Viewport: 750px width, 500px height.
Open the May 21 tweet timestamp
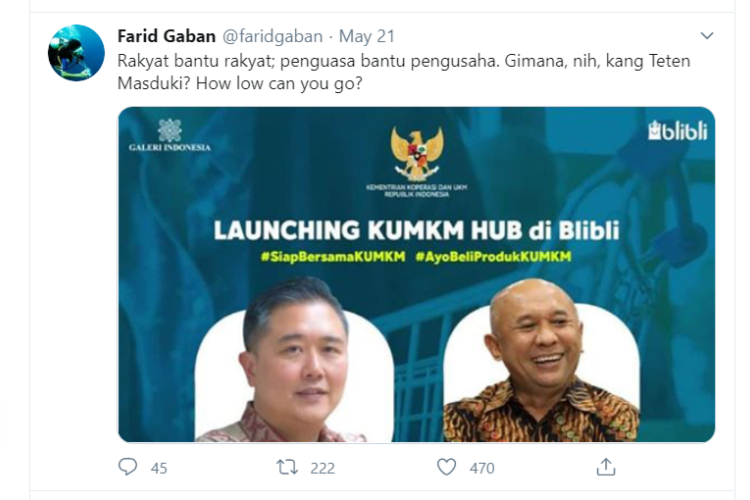coord(367,36)
